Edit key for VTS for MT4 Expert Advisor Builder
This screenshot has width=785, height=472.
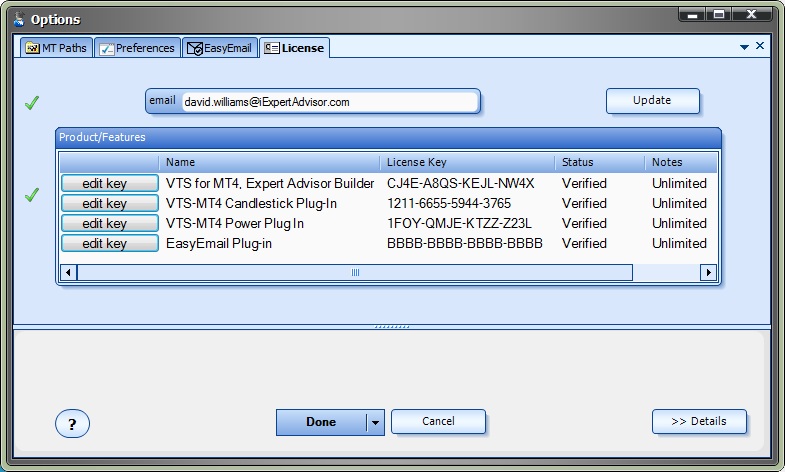tap(110, 183)
